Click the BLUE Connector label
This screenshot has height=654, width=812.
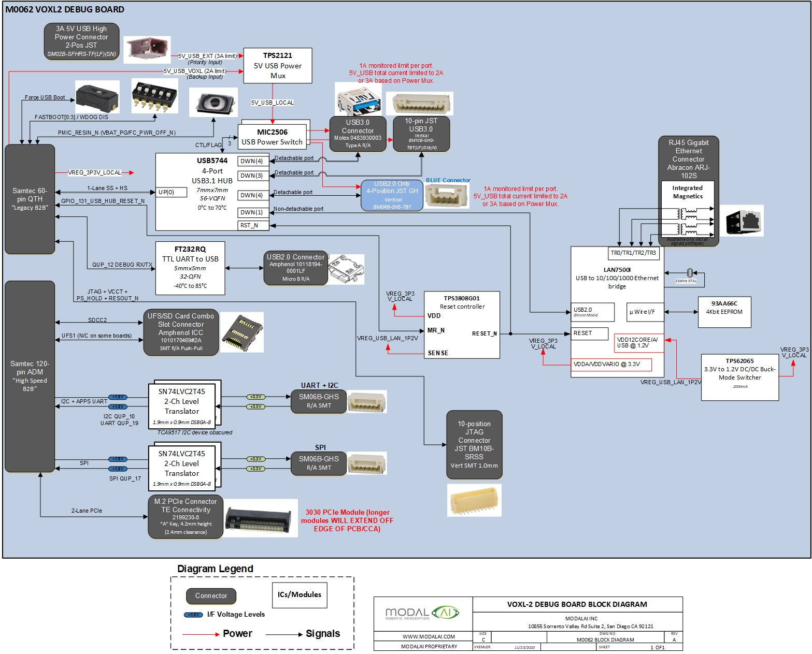[448, 180]
